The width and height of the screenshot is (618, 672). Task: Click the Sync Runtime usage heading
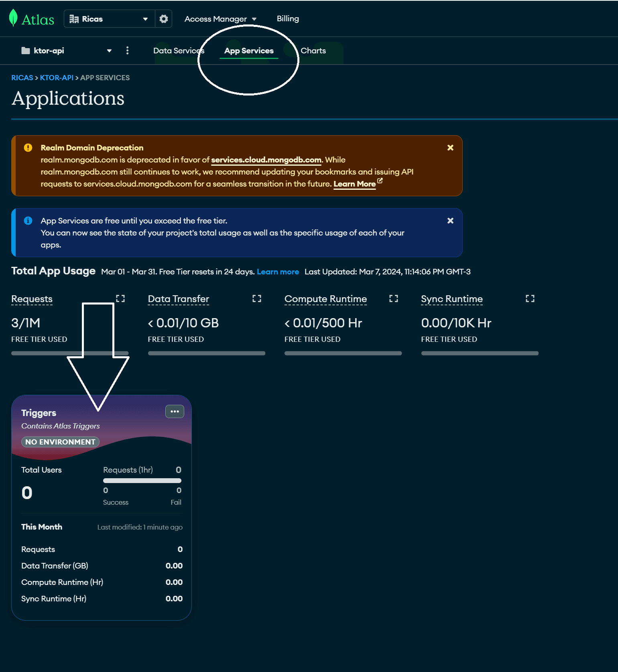coord(452,299)
